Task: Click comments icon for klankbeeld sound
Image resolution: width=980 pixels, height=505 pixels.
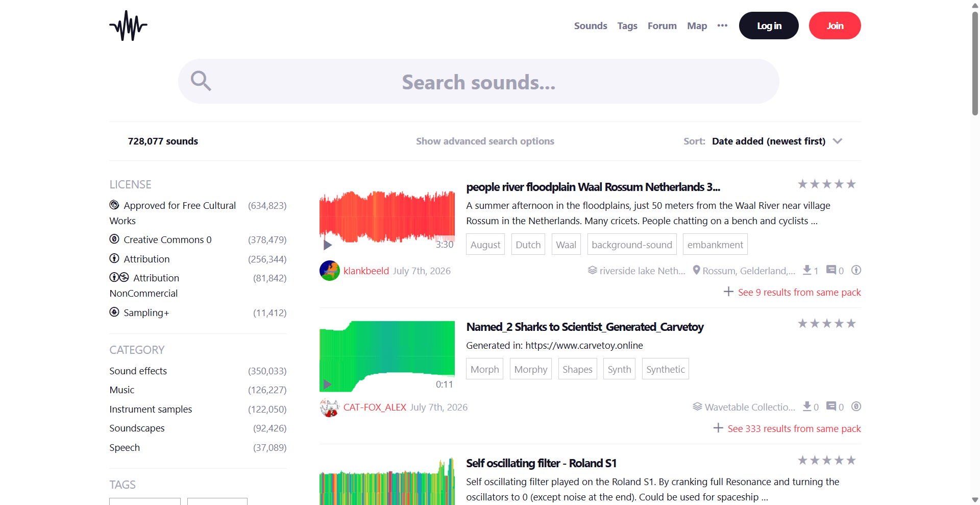Action: (x=831, y=270)
